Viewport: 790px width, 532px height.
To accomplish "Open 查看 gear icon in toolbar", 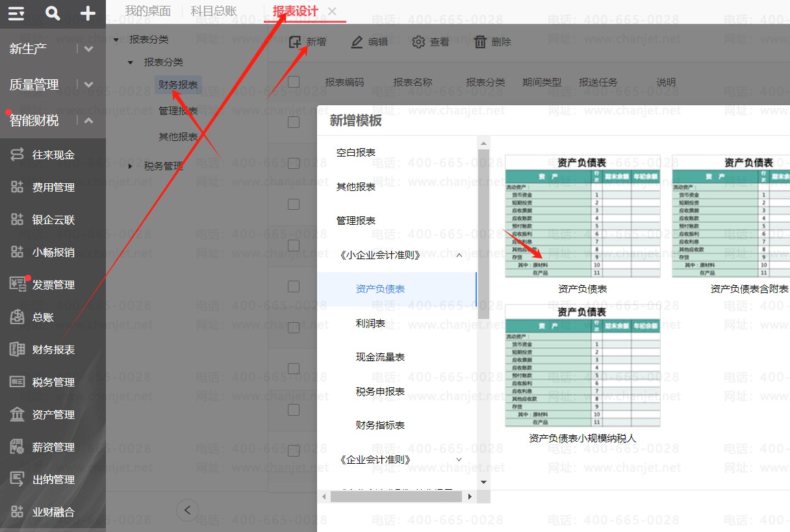I will (x=419, y=42).
